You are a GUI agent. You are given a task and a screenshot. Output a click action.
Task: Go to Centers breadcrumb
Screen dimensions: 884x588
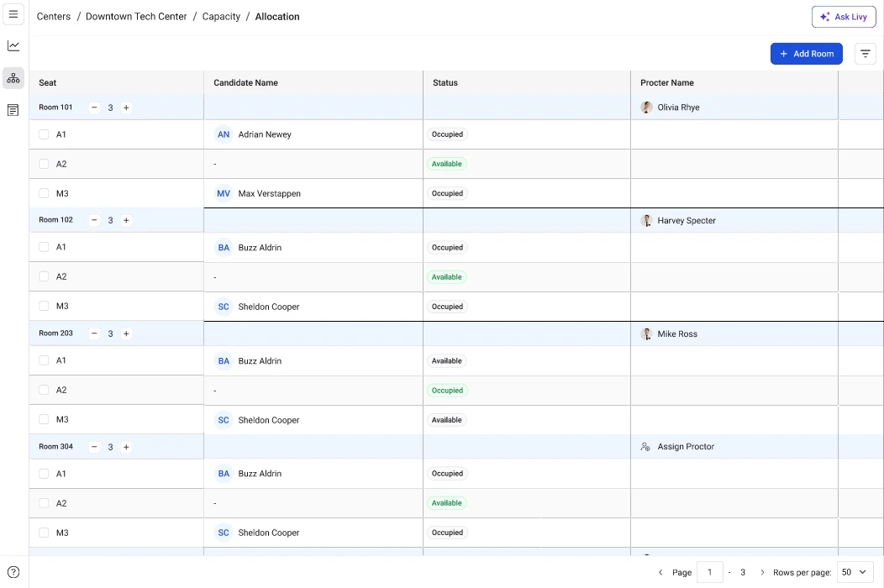[x=54, y=16]
